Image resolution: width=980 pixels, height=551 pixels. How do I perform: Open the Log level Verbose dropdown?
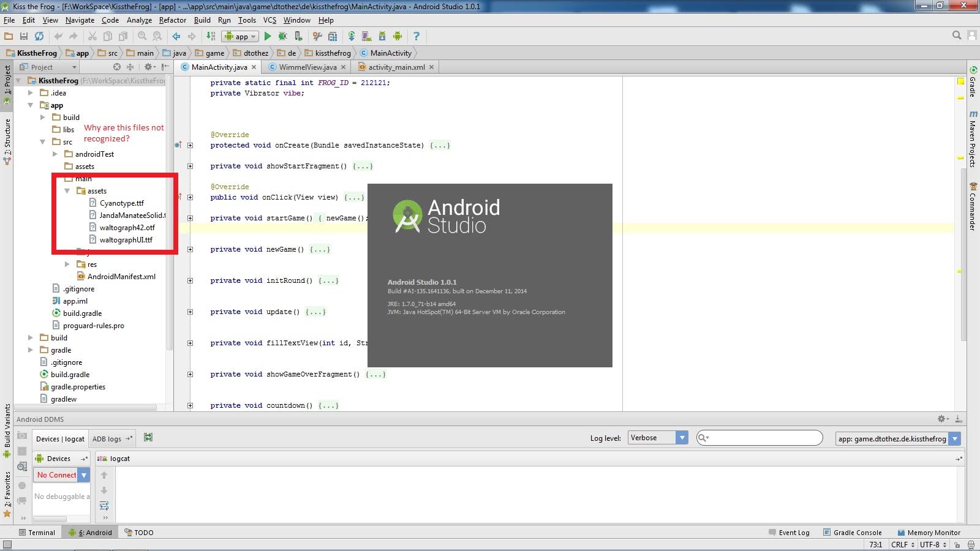click(658, 438)
